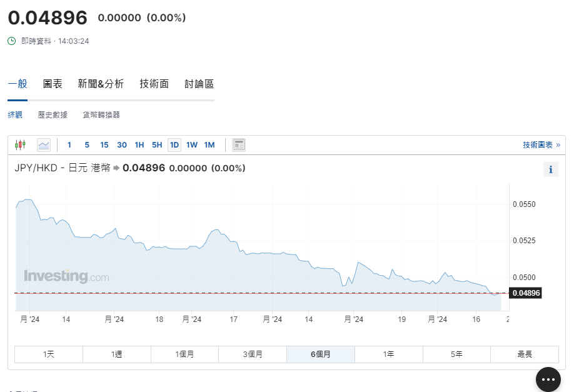574x392 pixels.
Task: Set chart interval to 1 minute
Action: 69,145
